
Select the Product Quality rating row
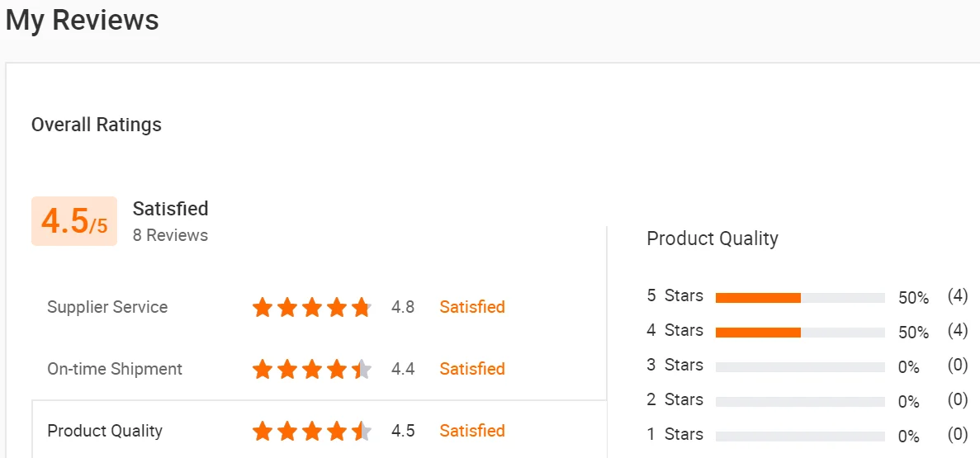coord(105,431)
